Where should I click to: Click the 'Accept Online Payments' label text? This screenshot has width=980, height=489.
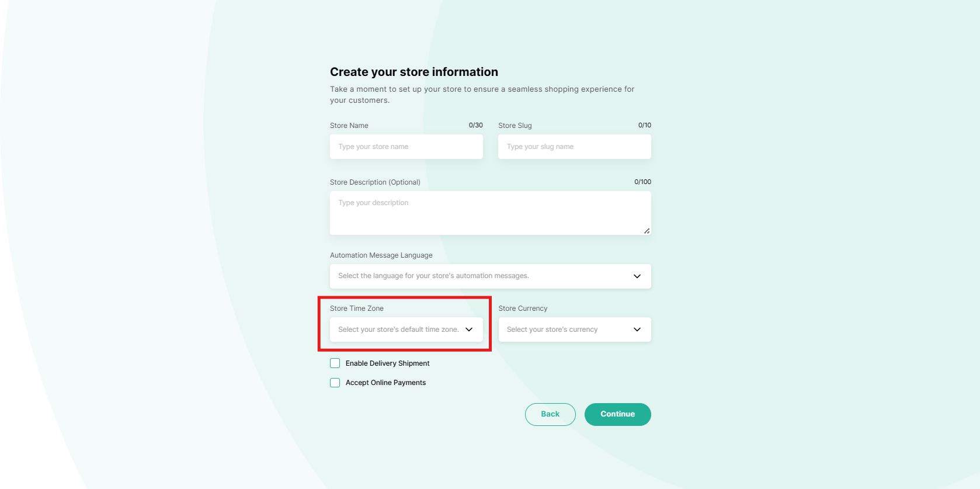coord(385,383)
